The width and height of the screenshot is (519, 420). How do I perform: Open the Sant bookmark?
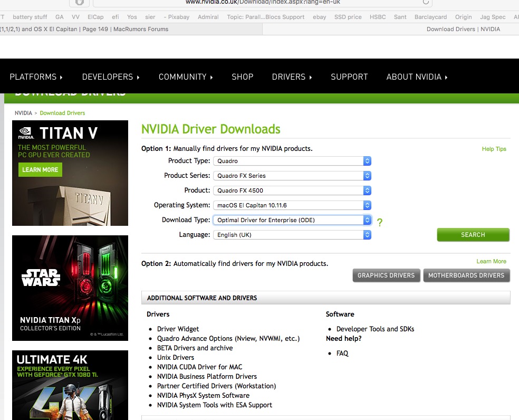point(400,17)
